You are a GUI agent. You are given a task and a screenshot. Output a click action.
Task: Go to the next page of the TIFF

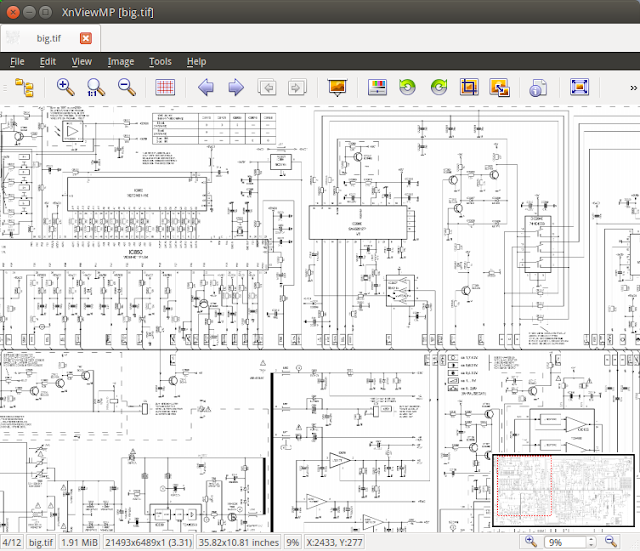tap(297, 87)
